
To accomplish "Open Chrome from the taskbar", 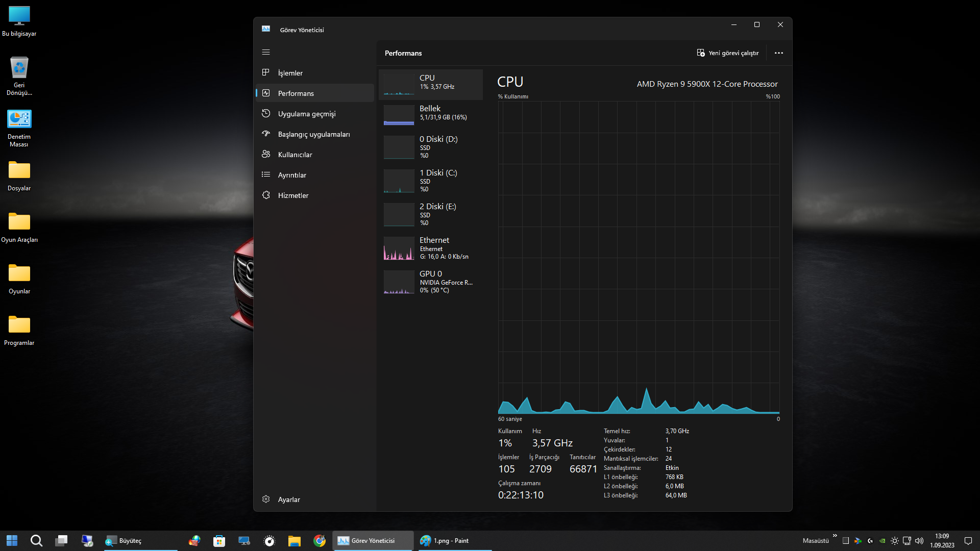I will click(320, 541).
